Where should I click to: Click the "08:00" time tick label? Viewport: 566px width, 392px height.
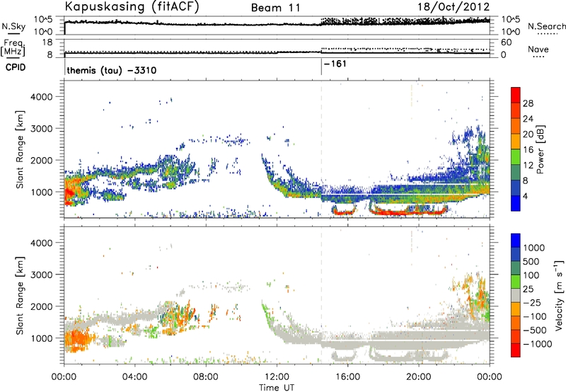pos(205,377)
